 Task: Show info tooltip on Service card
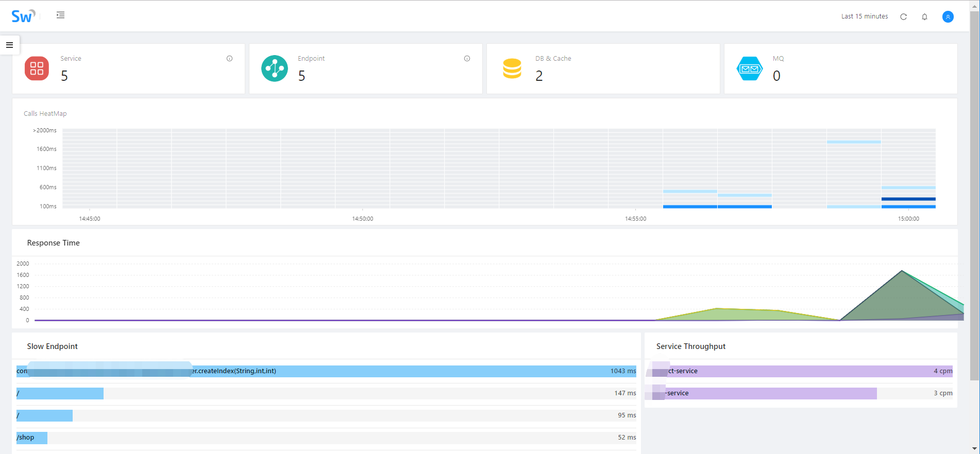click(x=229, y=58)
